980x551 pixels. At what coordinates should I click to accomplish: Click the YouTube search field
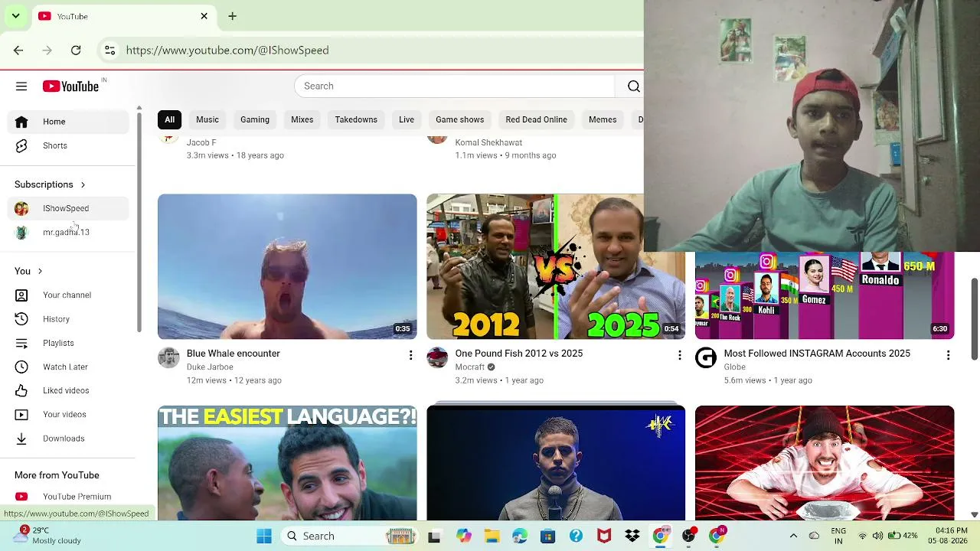pyautogui.click(x=455, y=86)
